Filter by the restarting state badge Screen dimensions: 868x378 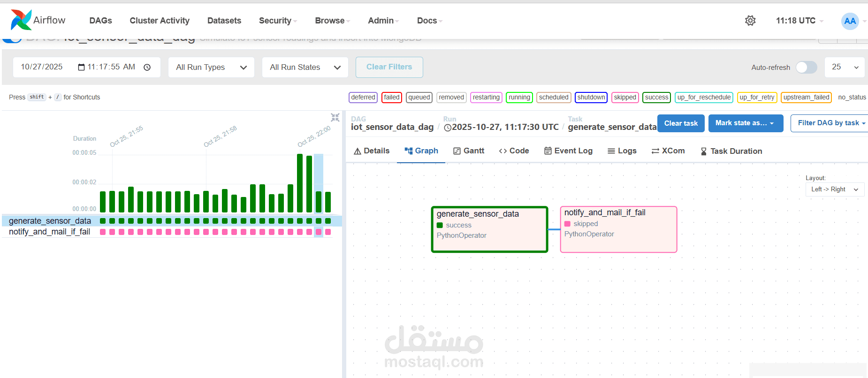486,97
